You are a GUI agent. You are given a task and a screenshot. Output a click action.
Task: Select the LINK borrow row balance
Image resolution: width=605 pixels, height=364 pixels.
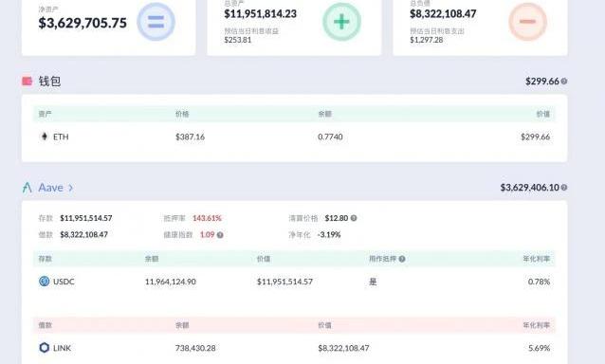195,348
